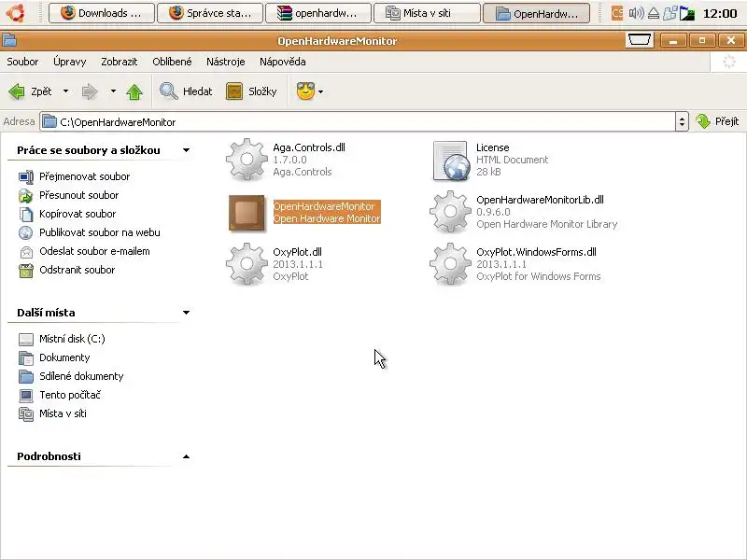This screenshot has width=747, height=560.
Task: Collapse the Další místa panel
Action: (x=186, y=313)
